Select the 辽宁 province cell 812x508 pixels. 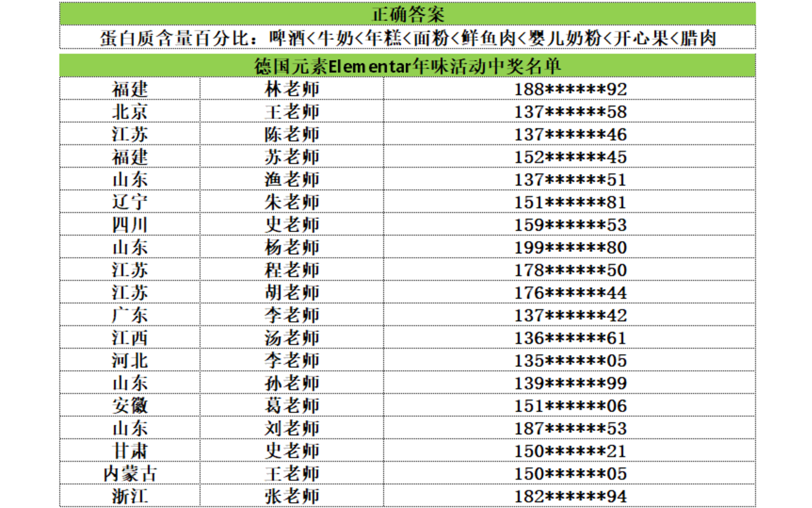click(x=130, y=202)
